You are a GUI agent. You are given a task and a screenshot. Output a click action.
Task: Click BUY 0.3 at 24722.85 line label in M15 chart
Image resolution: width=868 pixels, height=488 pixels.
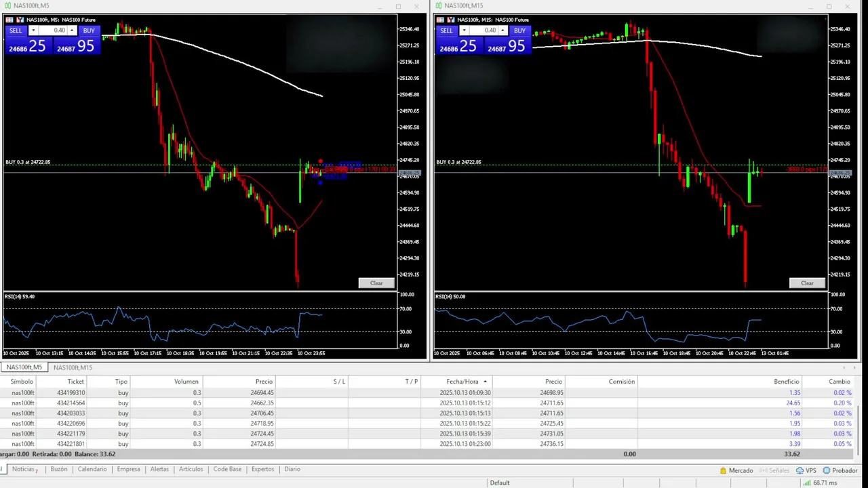[458, 162]
